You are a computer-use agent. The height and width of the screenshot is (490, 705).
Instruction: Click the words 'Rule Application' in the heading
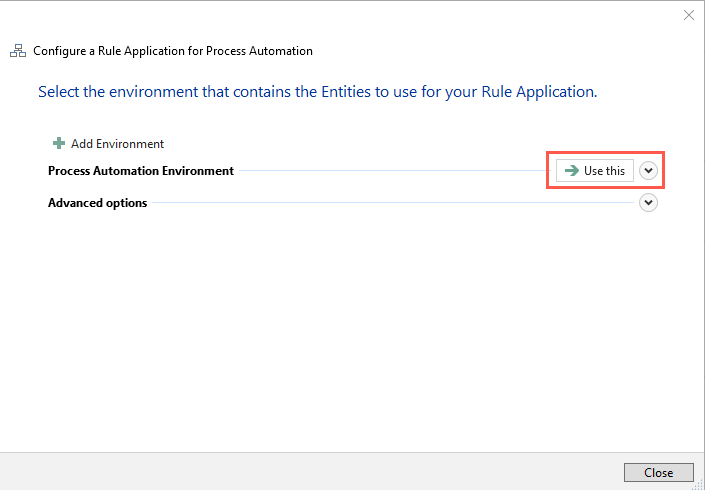click(536, 92)
